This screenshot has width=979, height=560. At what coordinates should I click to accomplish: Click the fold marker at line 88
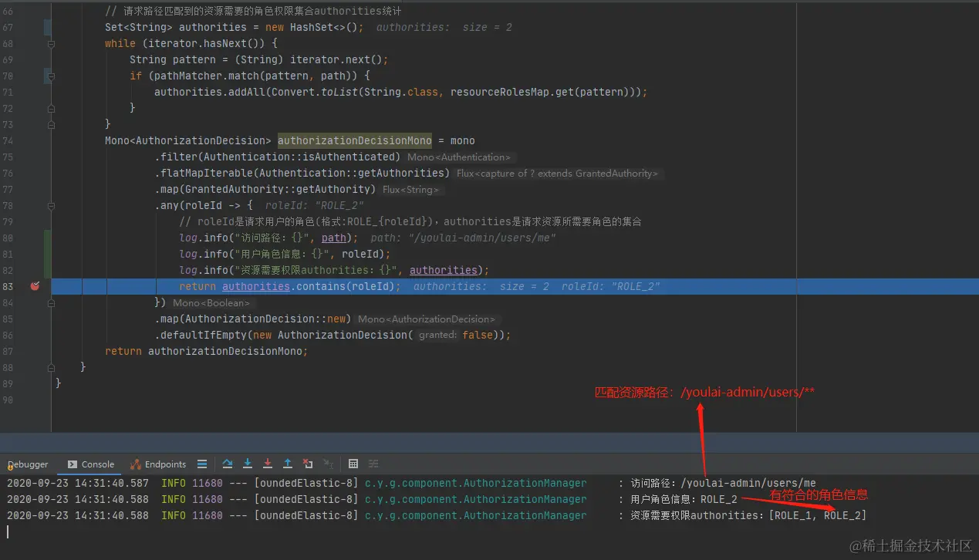tap(52, 367)
